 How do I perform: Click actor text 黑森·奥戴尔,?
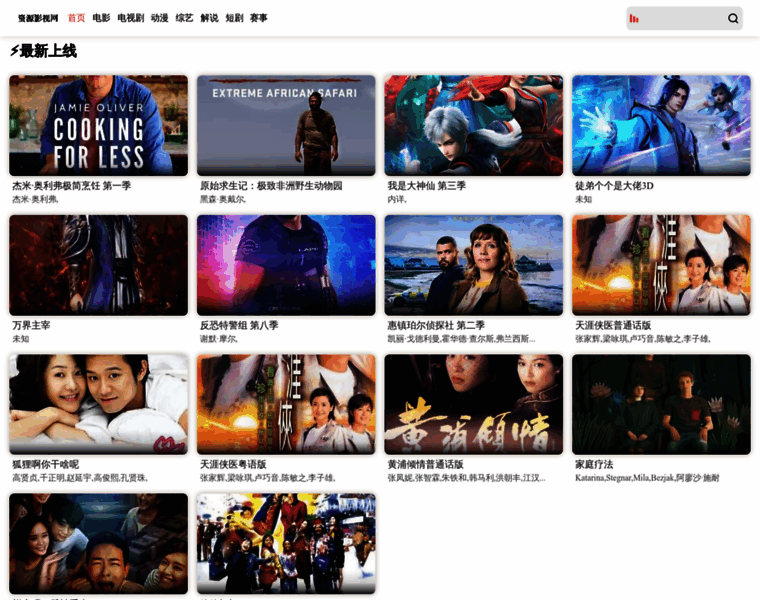tap(223, 199)
